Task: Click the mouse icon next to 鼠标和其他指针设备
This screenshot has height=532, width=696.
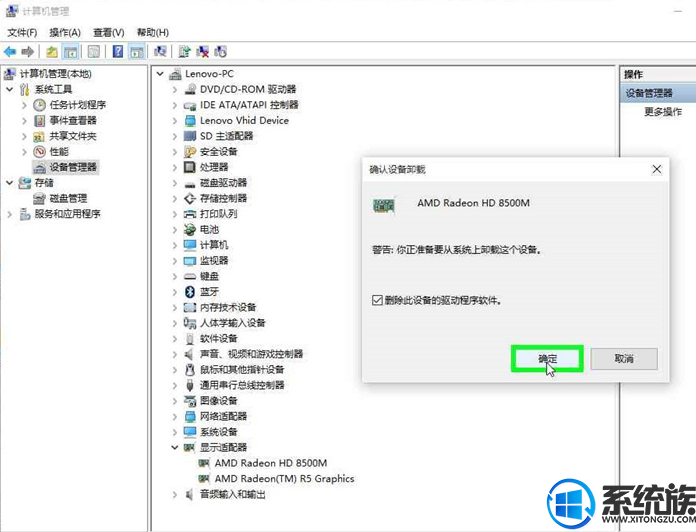Action: (x=190, y=369)
